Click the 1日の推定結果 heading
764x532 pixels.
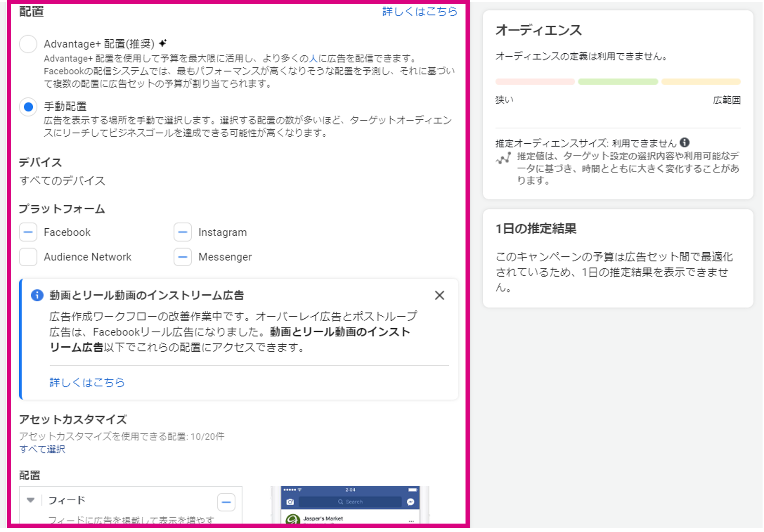point(536,228)
